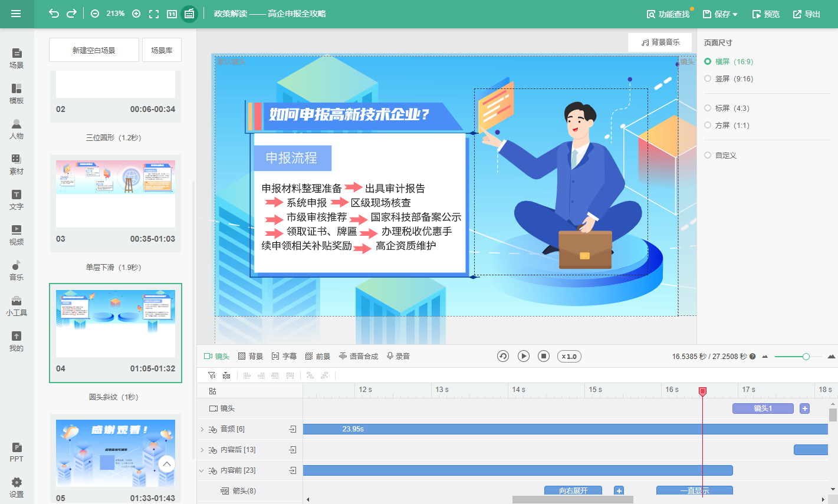
Task: Select 自定义 custom page size
Action: click(x=721, y=155)
